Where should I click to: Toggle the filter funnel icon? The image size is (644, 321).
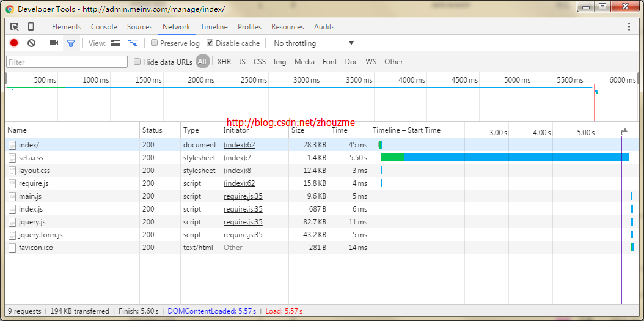tap(71, 43)
